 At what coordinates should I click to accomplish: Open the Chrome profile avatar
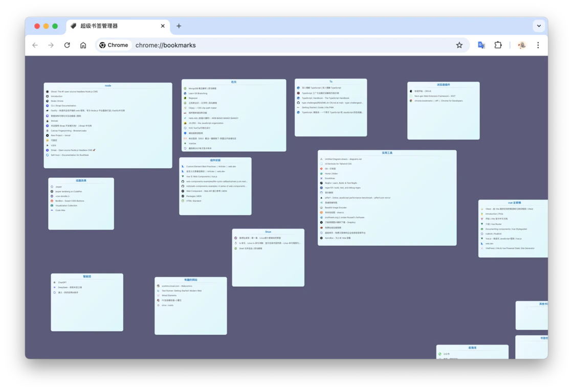point(521,45)
